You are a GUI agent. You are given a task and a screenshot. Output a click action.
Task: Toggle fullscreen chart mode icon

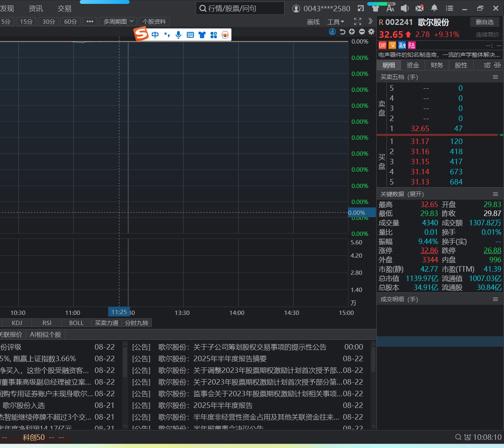(358, 21)
